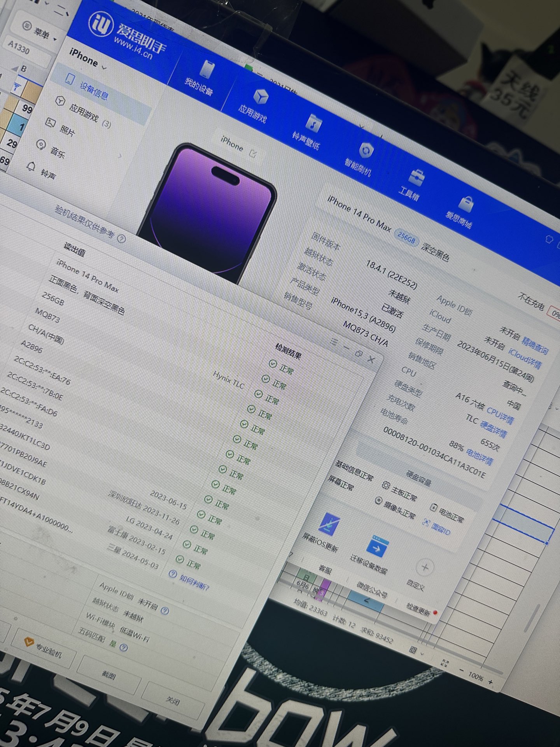Maximize the verification report window
This screenshot has height=747, width=560.
click(x=359, y=353)
